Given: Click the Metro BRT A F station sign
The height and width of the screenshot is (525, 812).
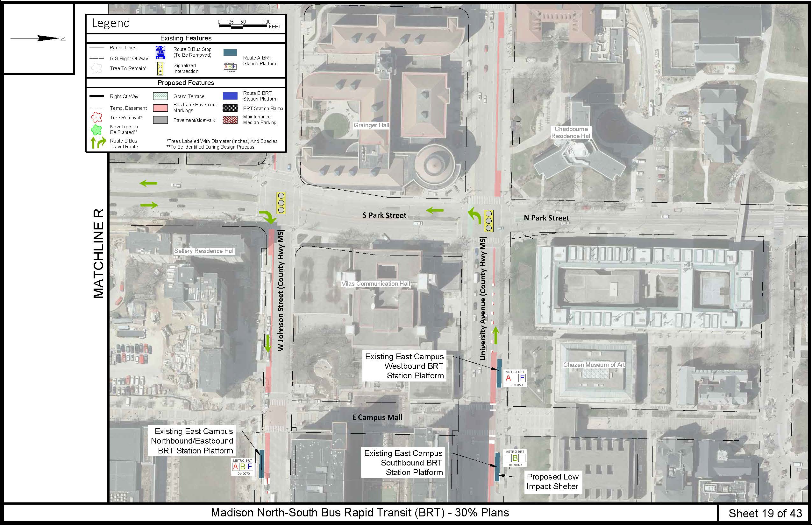Looking at the screenshot, I should click(515, 378).
